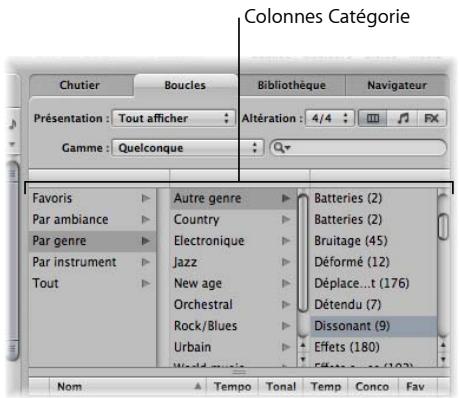Select the FX view button
Viewport: 459px width, 398px height.
pyautogui.click(x=432, y=118)
